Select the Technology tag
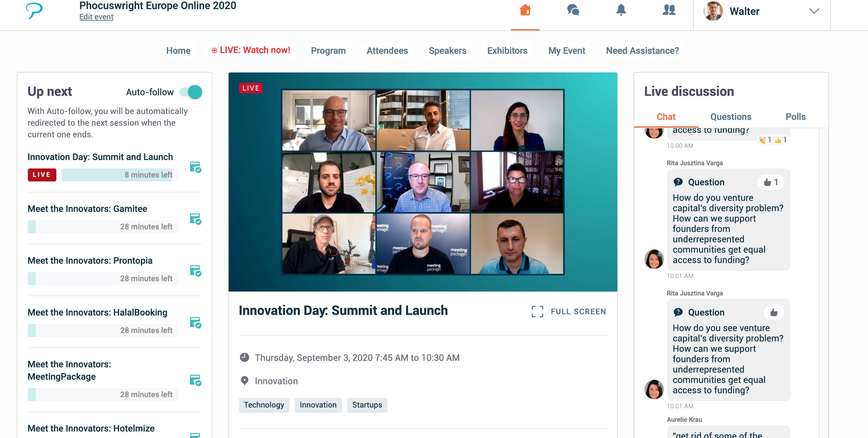Viewport: 868px width, 438px height. point(264,405)
